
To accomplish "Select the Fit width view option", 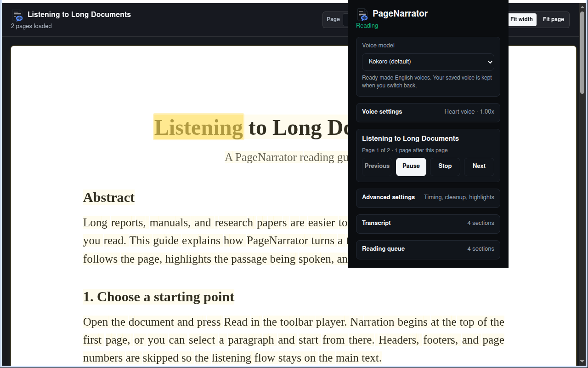I will click(521, 19).
